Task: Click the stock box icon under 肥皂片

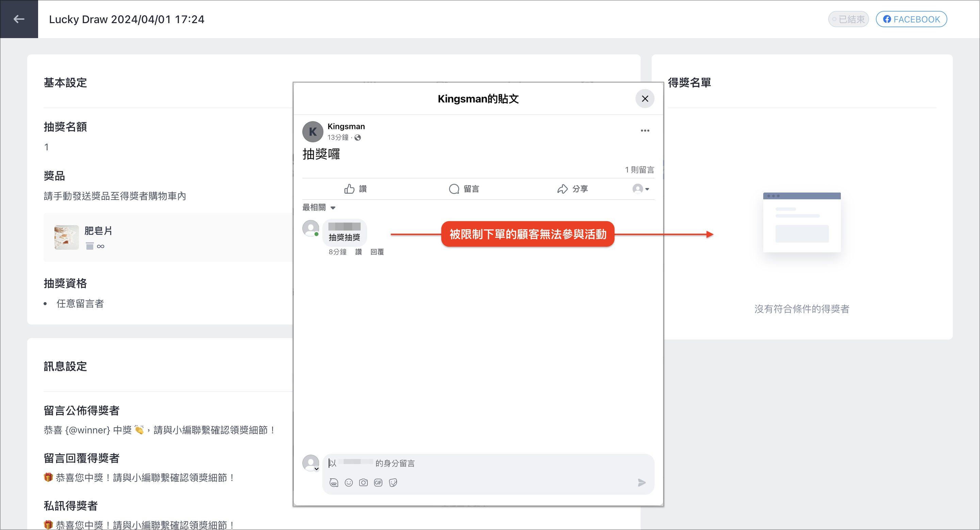Action: (x=89, y=246)
